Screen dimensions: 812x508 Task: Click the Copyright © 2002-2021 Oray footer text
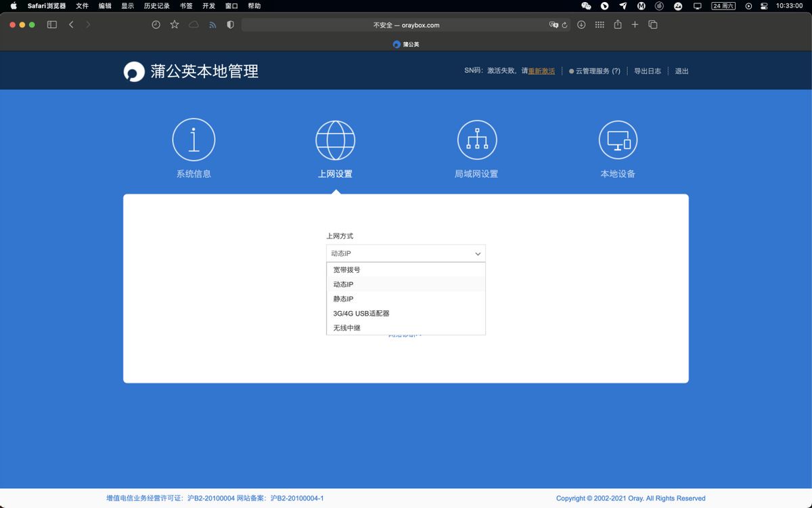coord(631,499)
